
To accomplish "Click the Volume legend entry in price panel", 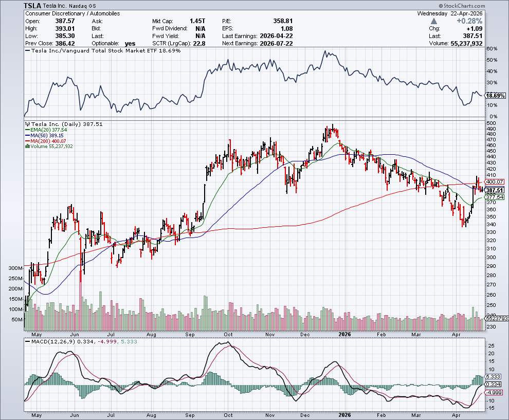I will [48, 147].
